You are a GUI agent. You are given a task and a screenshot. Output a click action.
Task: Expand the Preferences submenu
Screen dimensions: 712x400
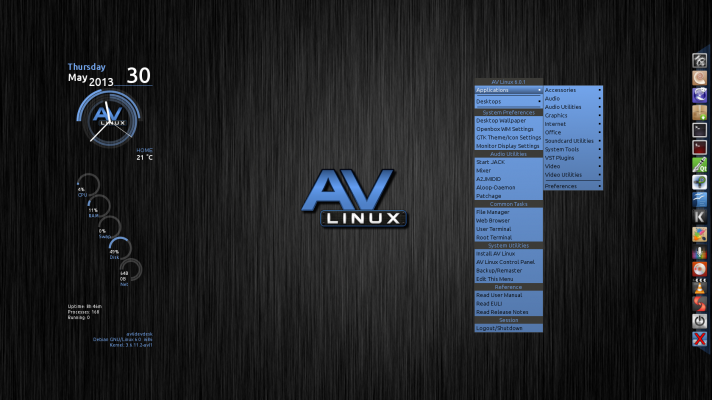[573, 186]
